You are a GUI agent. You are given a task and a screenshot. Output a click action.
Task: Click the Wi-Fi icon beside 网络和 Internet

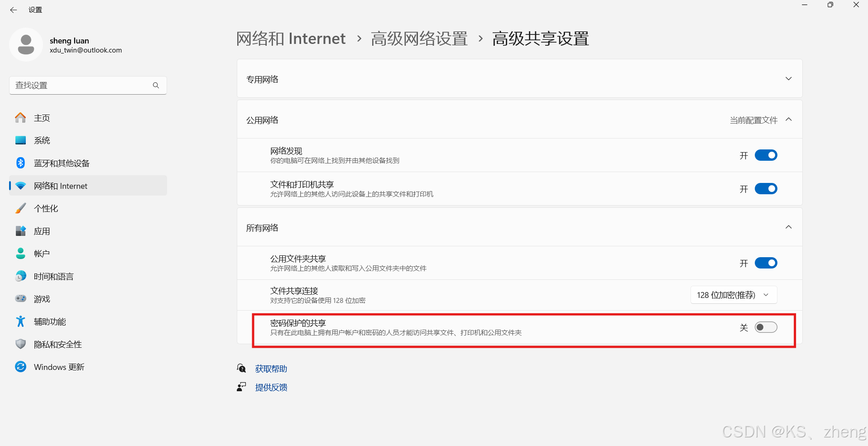[20, 186]
